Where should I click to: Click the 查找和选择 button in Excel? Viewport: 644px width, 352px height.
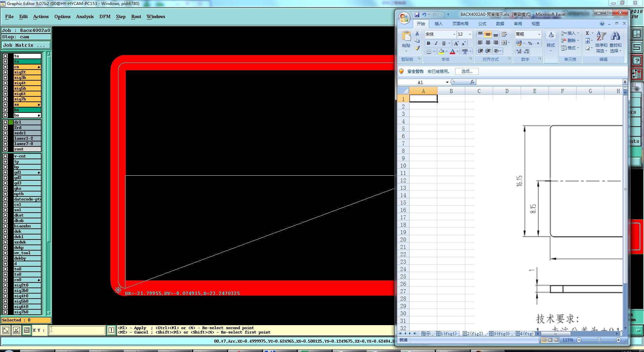click(x=615, y=42)
